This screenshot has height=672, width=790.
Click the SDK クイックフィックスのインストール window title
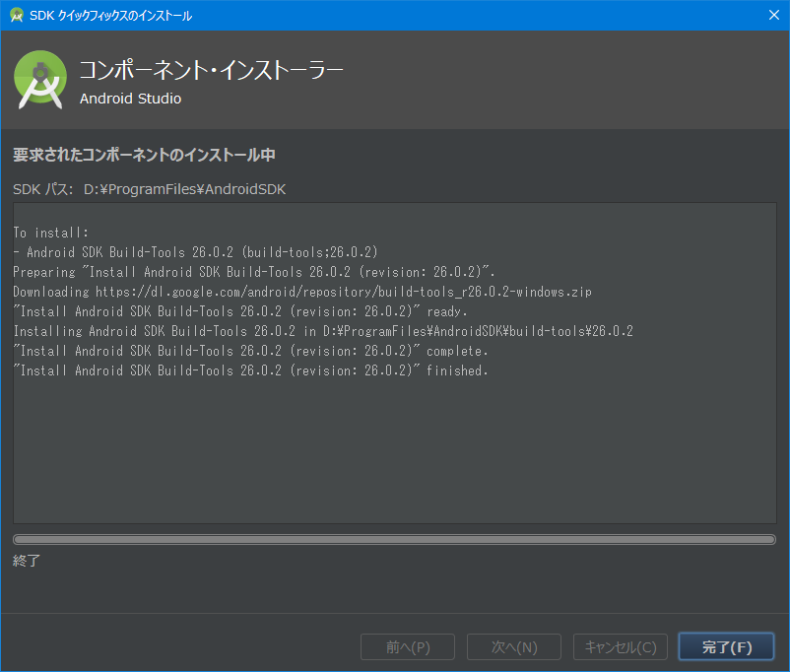pyautogui.click(x=111, y=16)
